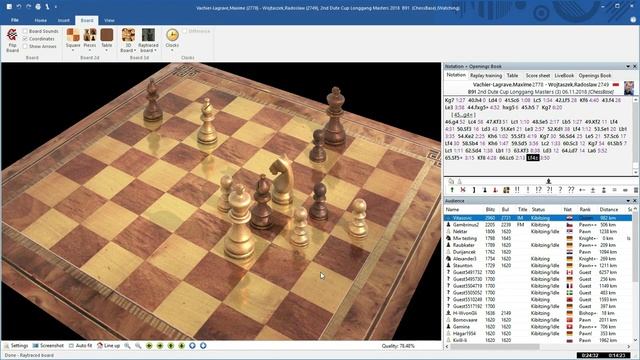Click the notation panel vertical scrollbar
The height and width of the screenshot is (360, 640).
point(636,136)
